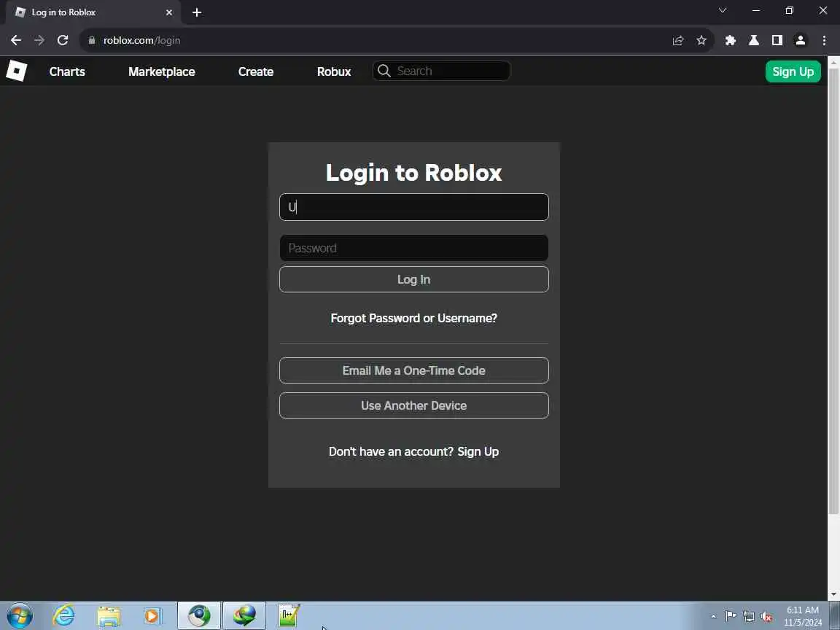Launch Internet Explorer from taskbar
Viewport: 840px width, 630px height.
coord(63,615)
